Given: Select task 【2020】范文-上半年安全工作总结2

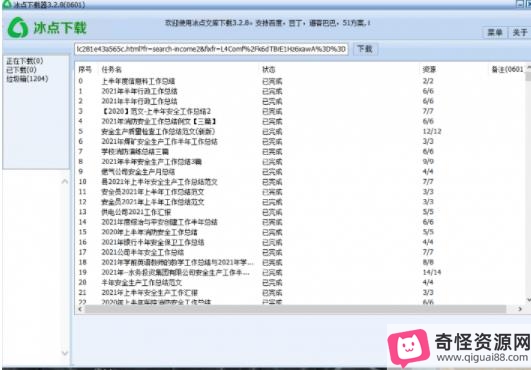Looking at the screenshot, I should click(x=156, y=111).
